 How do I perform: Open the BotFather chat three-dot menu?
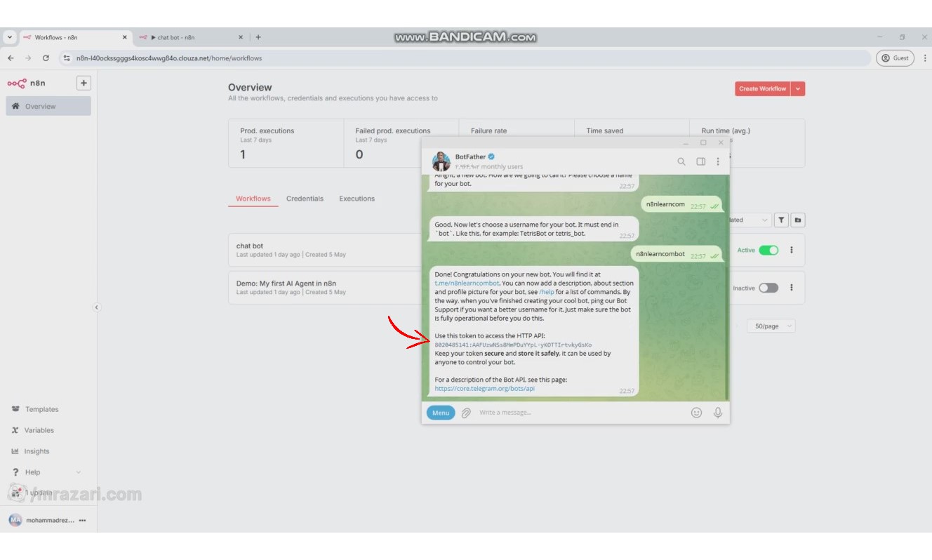tap(717, 161)
